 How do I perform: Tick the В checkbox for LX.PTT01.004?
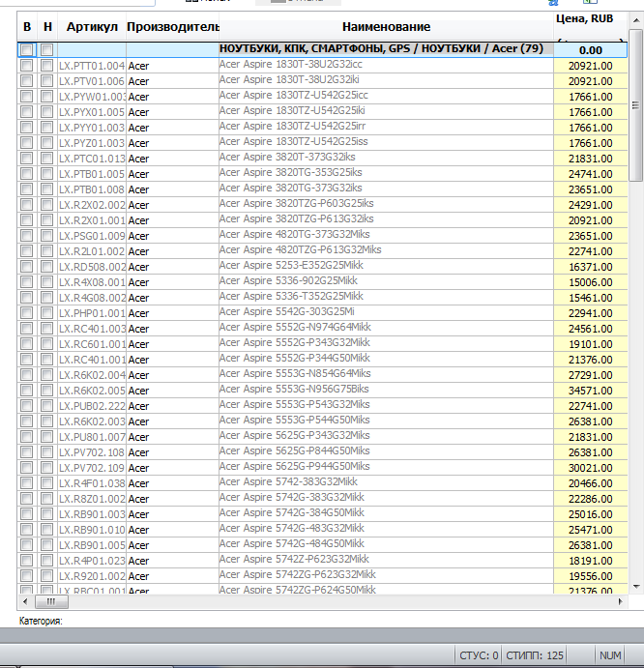[26, 66]
